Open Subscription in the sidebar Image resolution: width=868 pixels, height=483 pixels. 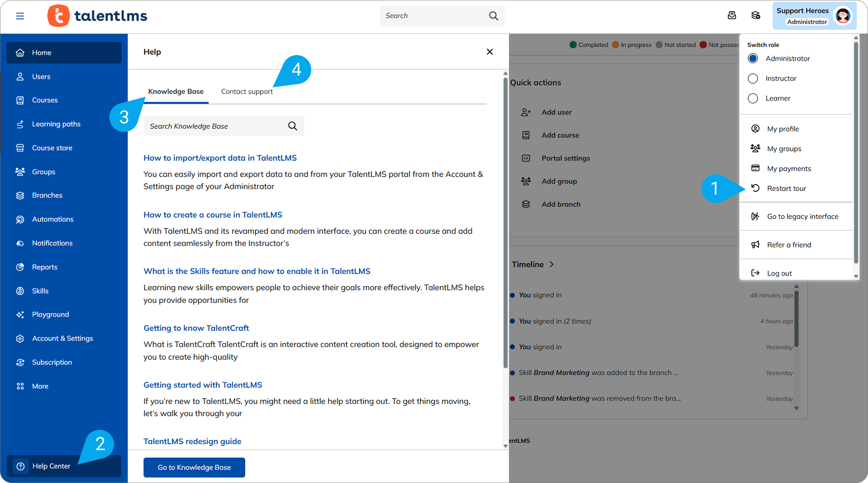coord(64,362)
